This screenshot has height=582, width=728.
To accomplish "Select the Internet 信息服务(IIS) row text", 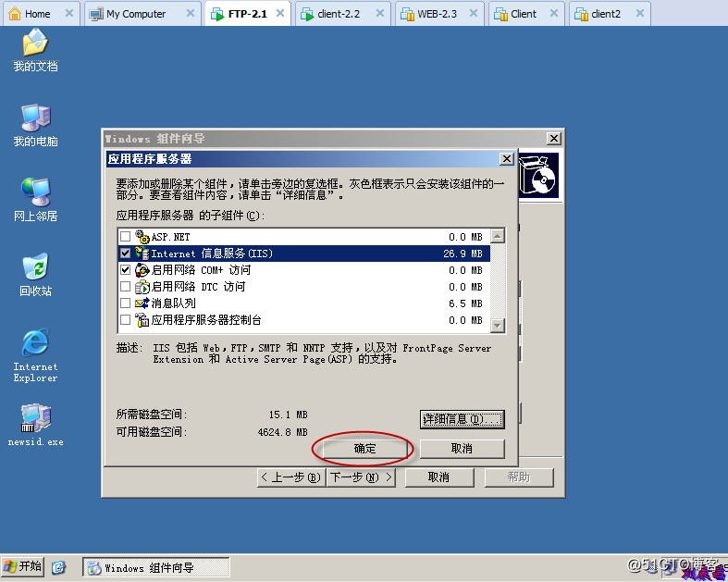I will 212,254.
